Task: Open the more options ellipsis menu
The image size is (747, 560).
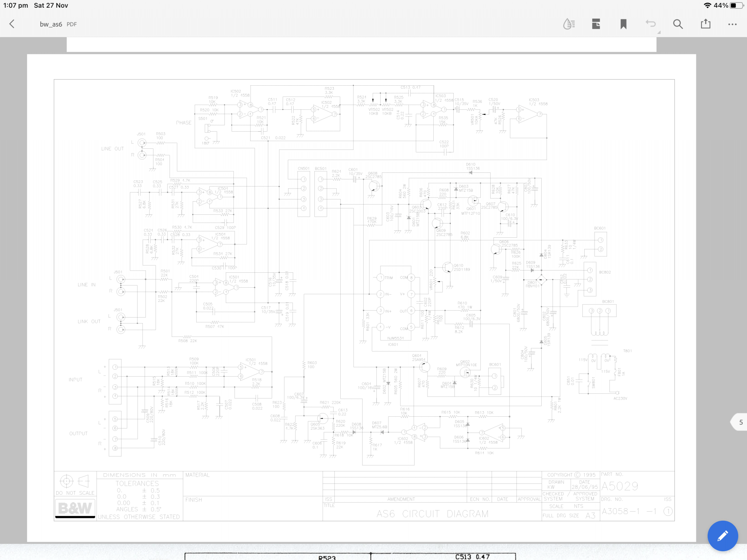Action: point(732,24)
